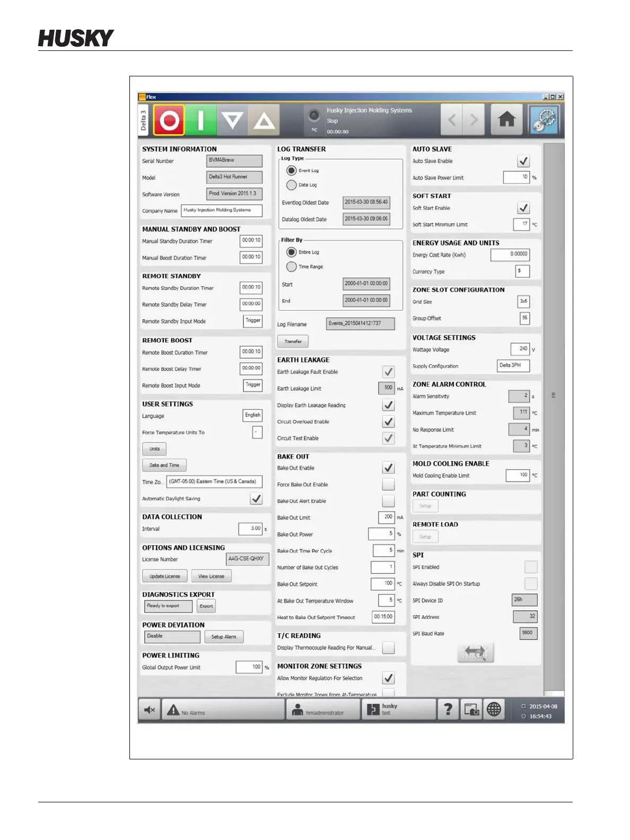
Task: Click the vertical scrollbar on right side
Action: click(554, 395)
